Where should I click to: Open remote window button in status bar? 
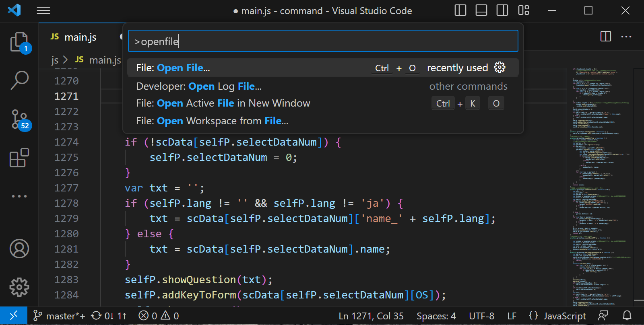(14, 316)
